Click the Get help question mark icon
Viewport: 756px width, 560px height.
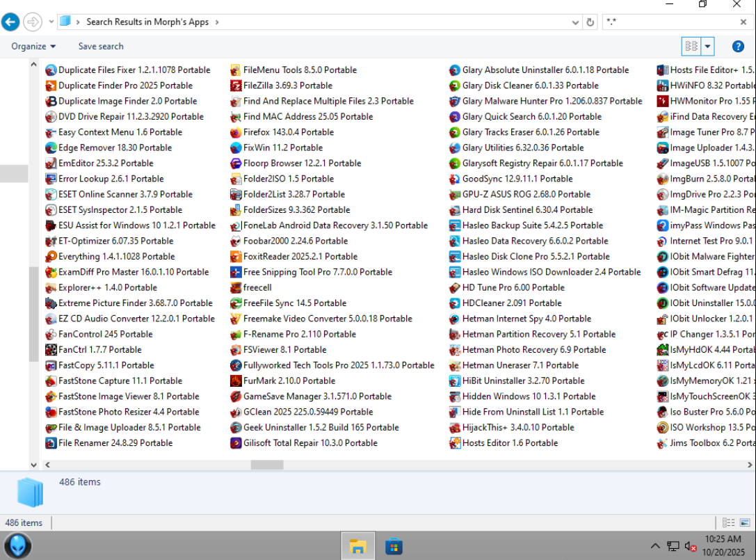click(x=738, y=47)
